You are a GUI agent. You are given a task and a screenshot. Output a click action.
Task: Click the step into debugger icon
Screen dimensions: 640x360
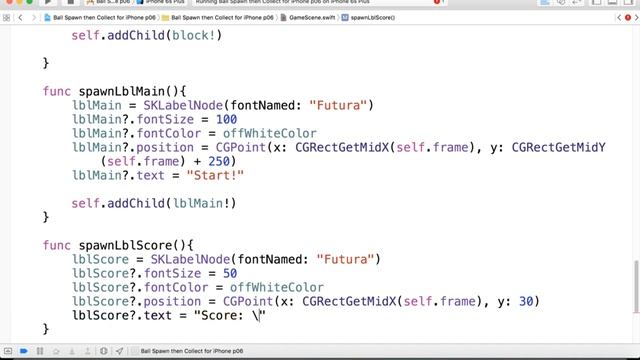tap(71, 351)
